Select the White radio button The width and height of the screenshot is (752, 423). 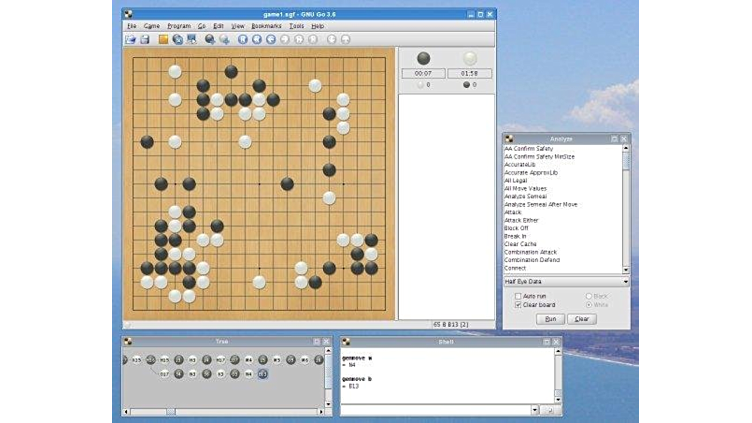(589, 305)
